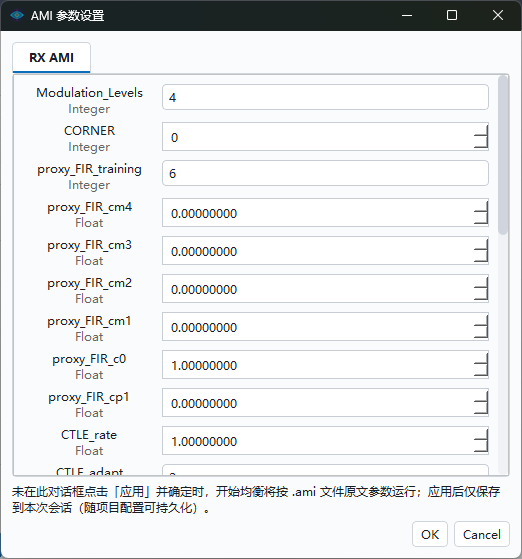This screenshot has width=522, height=559.
Task: Decrement CTLE_rate using the down stepper
Action: (481, 447)
